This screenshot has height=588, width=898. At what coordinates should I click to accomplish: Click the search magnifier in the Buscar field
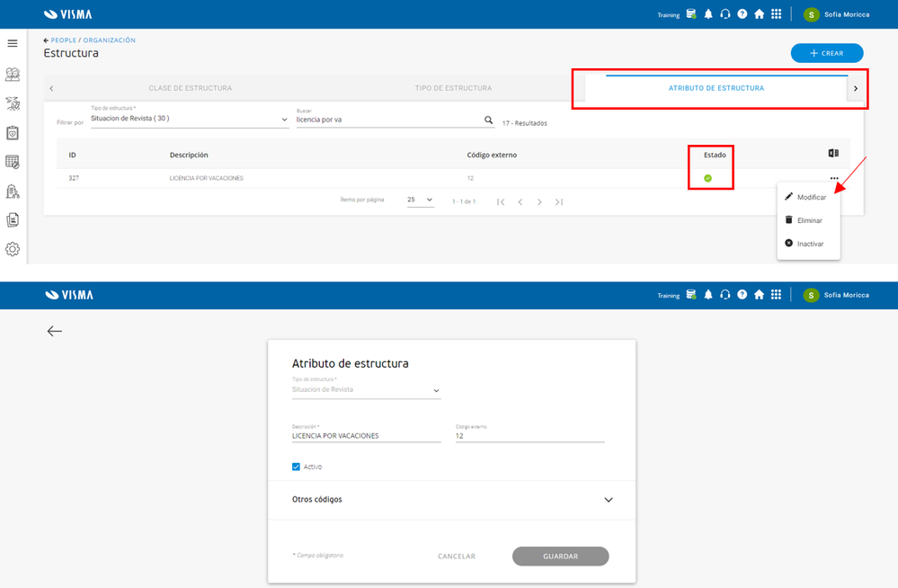click(x=488, y=120)
